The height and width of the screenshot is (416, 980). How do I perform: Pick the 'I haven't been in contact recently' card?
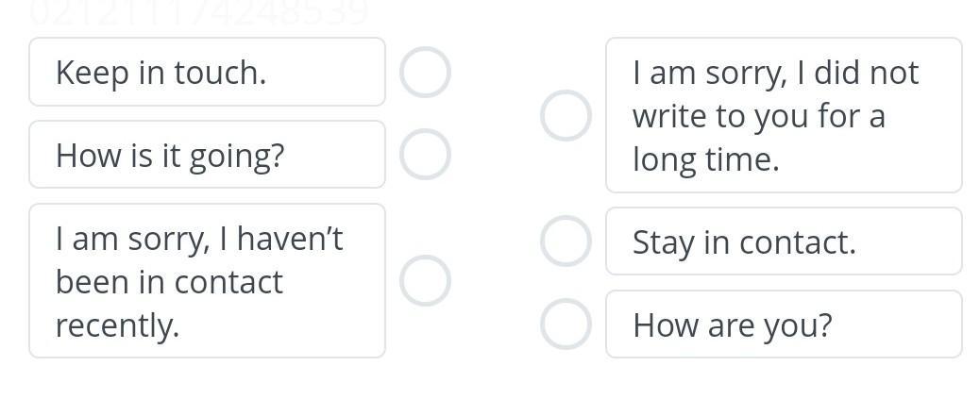tap(207, 280)
